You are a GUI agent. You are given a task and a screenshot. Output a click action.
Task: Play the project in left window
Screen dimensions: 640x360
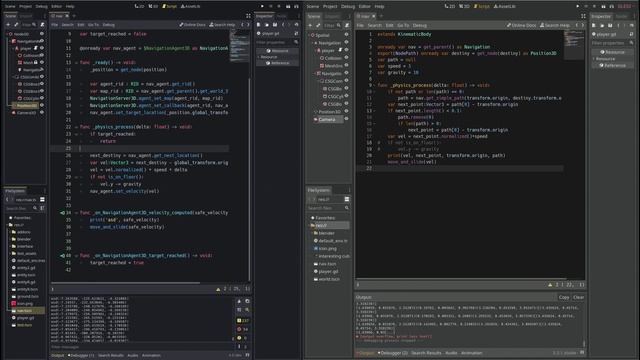point(262,6)
